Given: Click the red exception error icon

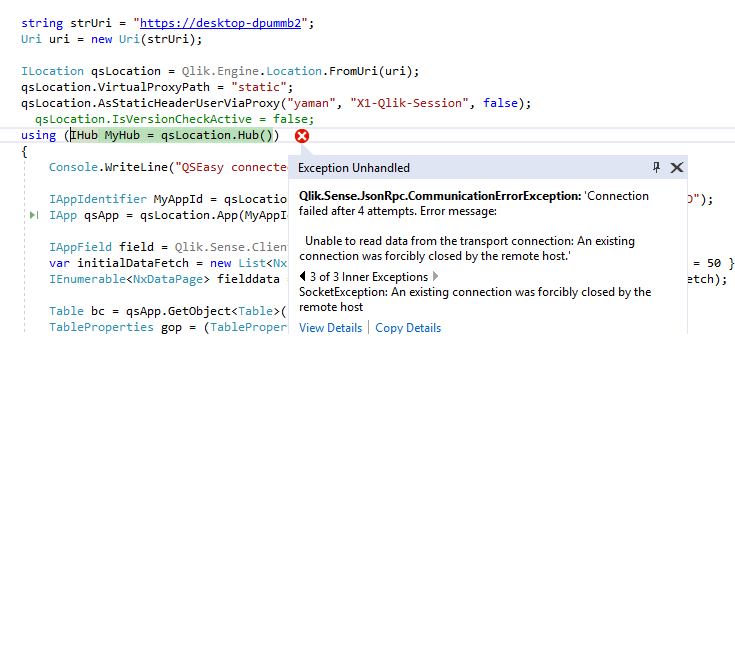Looking at the screenshot, I should 302,135.
